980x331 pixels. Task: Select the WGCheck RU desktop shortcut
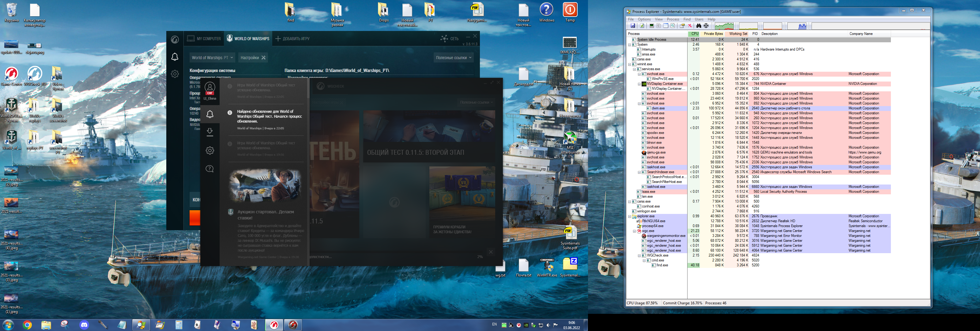click(35, 77)
